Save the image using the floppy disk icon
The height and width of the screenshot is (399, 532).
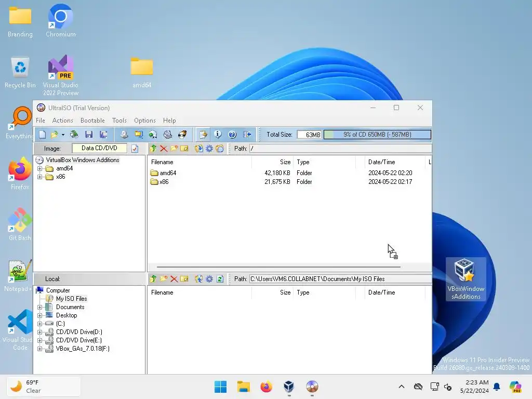point(89,135)
